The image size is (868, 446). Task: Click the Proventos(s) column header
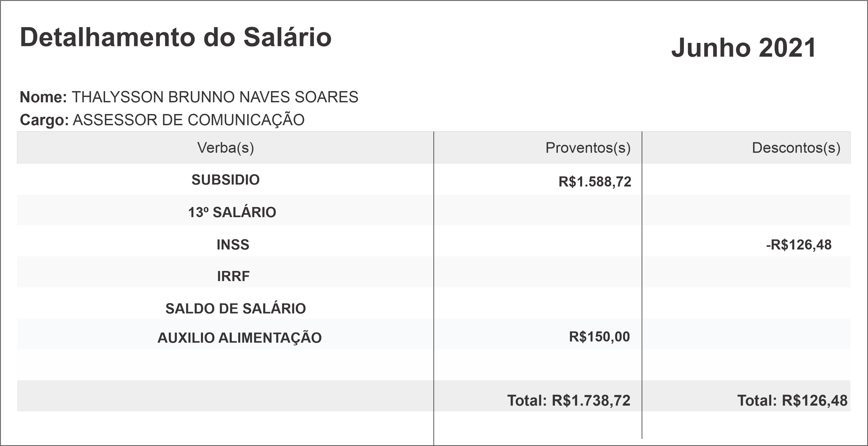[x=588, y=148]
